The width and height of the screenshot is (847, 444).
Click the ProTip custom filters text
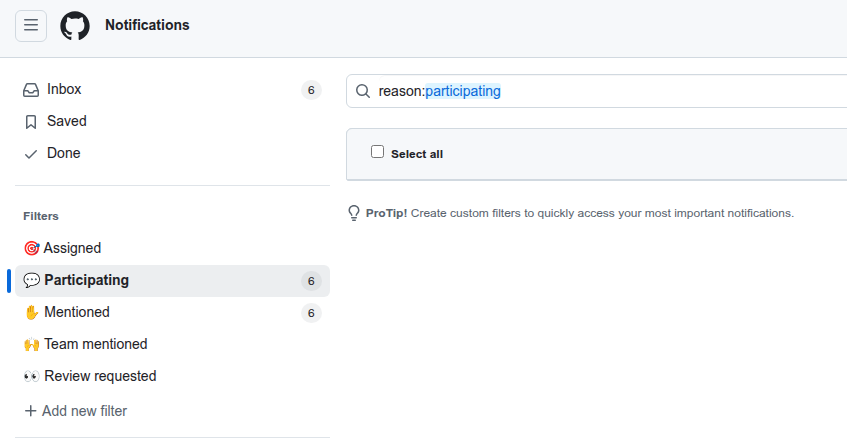pos(580,213)
